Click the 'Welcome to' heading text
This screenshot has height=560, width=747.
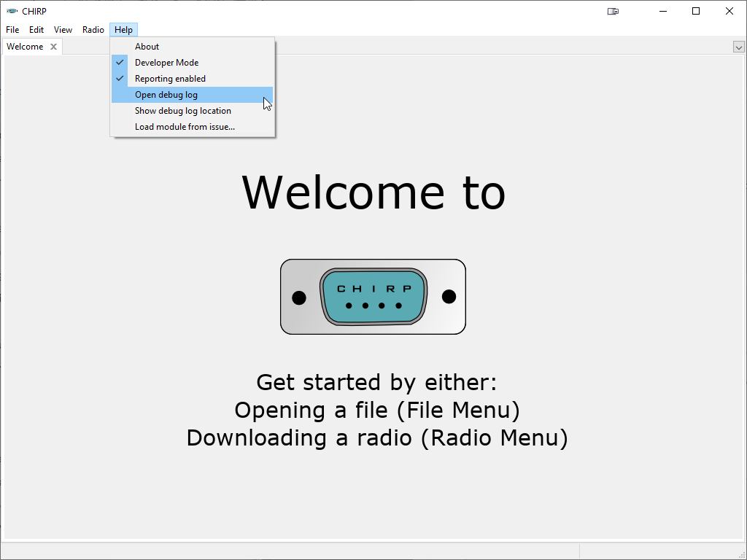tap(373, 192)
